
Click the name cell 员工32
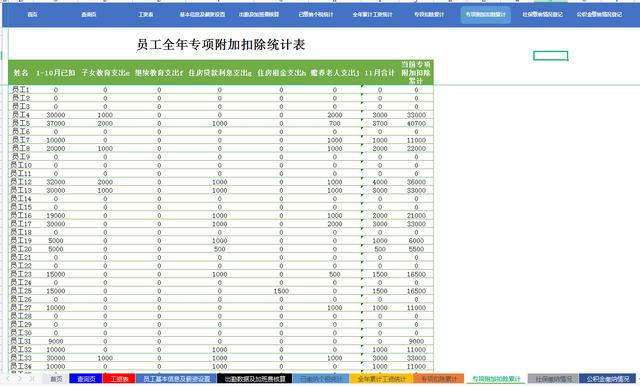click(x=21, y=349)
